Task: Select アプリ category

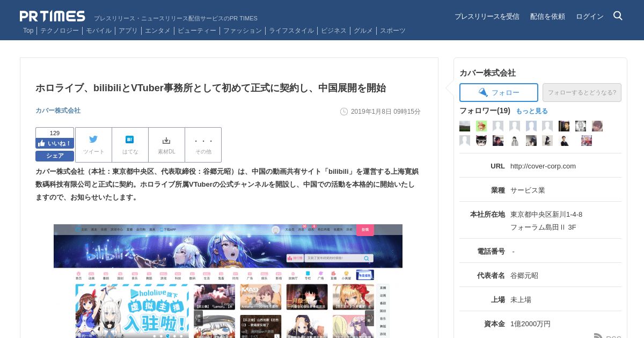Action: [128, 31]
